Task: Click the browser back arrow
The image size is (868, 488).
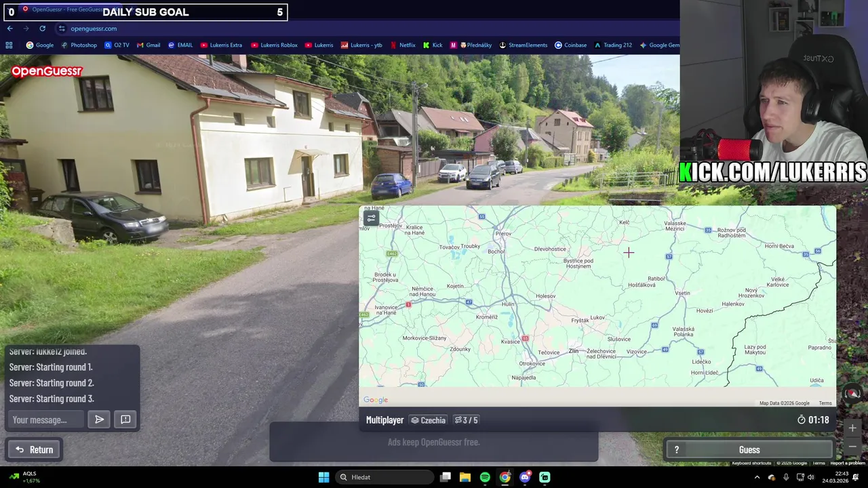Action: pos(9,28)
